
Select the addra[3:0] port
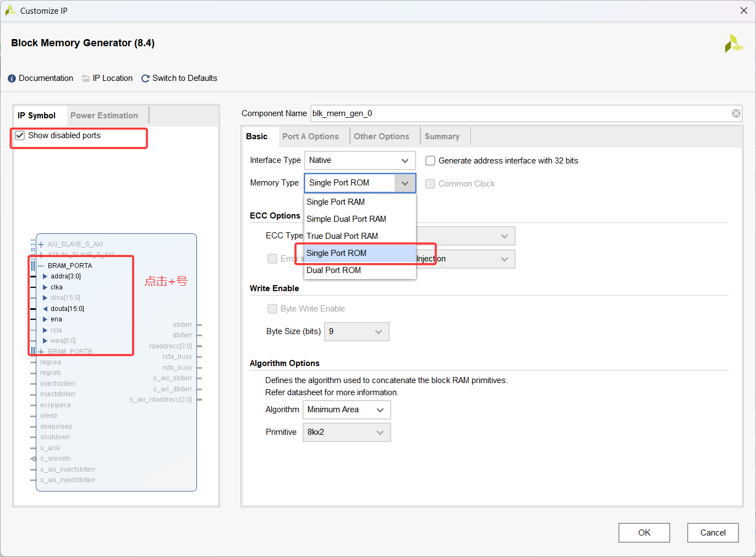65,276
